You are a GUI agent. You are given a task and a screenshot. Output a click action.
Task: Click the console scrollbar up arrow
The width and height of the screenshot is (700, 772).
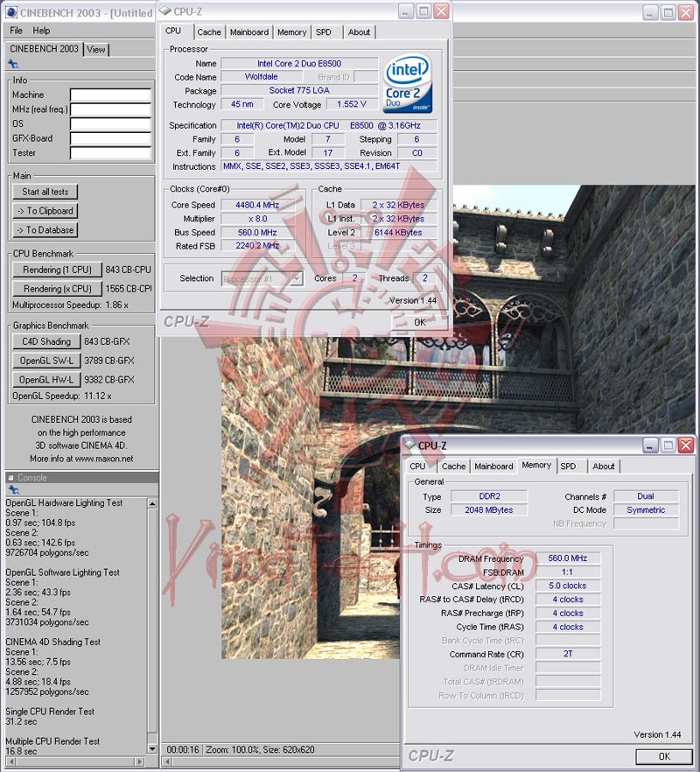point(152,503)
